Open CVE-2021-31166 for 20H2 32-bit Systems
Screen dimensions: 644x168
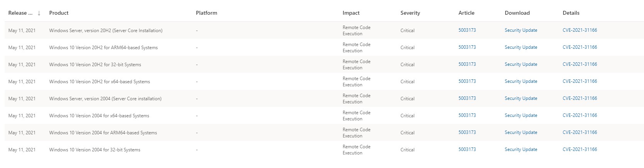click(580, 64)
